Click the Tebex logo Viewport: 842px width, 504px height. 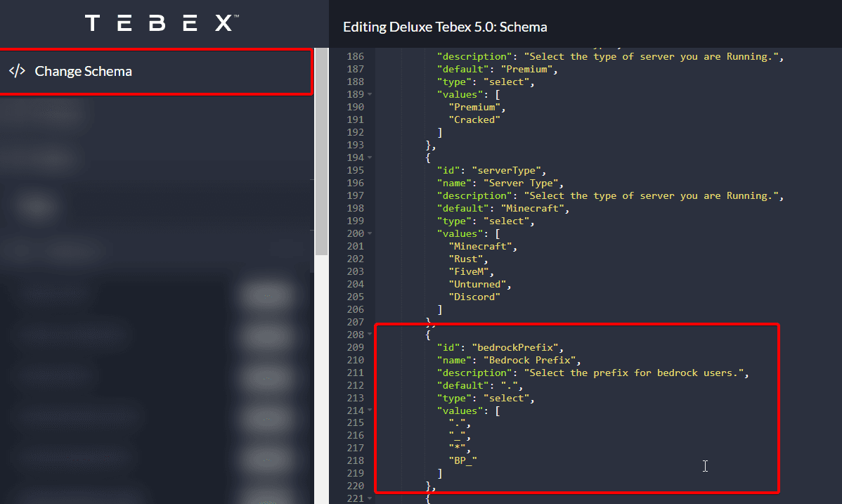(x=162, y=23)
